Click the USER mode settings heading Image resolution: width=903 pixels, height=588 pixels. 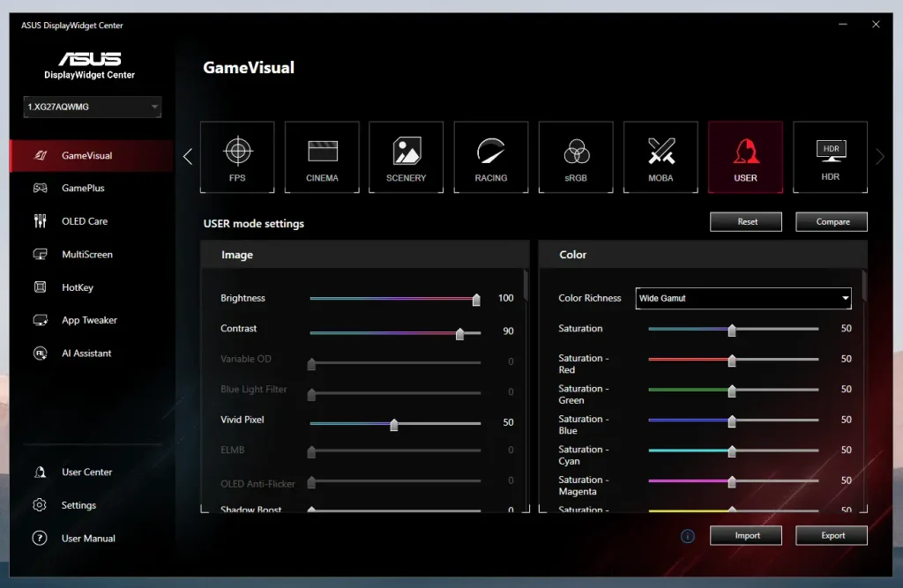pos(253,223)
